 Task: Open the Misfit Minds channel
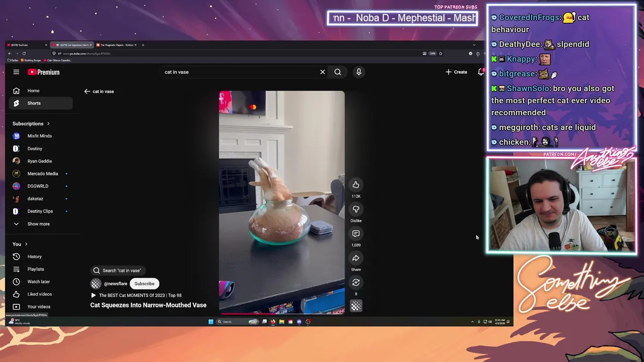(40, 136)
